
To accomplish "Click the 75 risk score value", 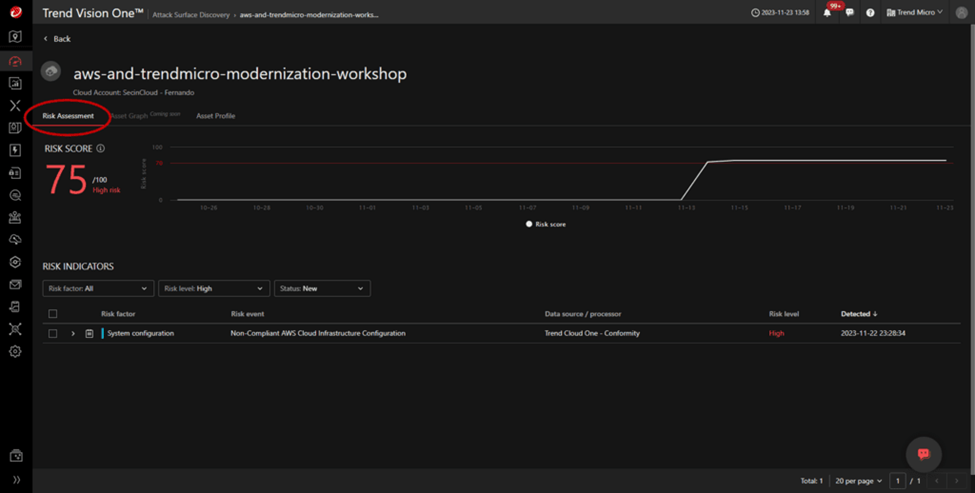I will coord(66,180).
